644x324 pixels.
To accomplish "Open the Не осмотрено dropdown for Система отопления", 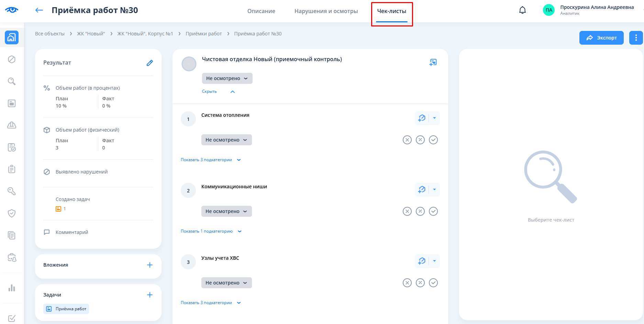I will (226, 140).
